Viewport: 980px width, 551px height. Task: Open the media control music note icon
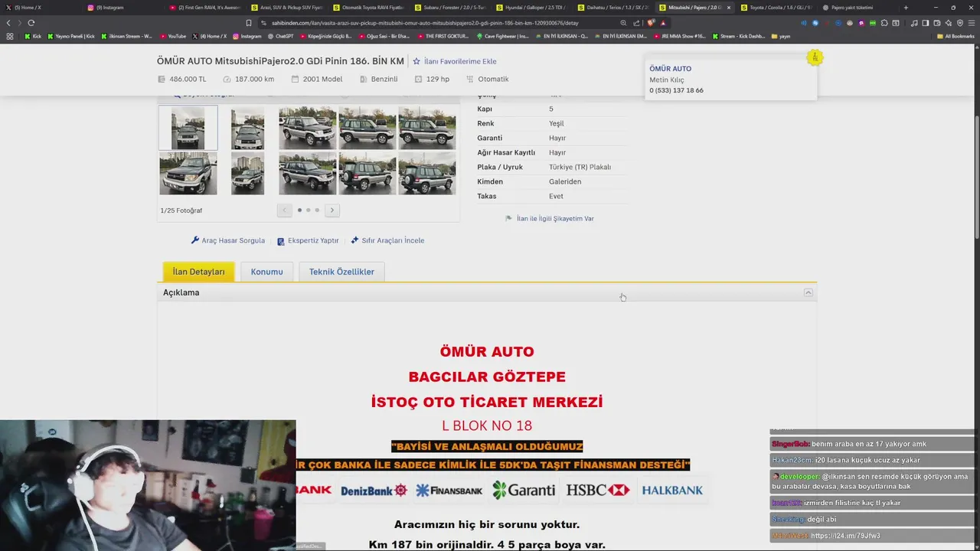(x=914, y=23)
